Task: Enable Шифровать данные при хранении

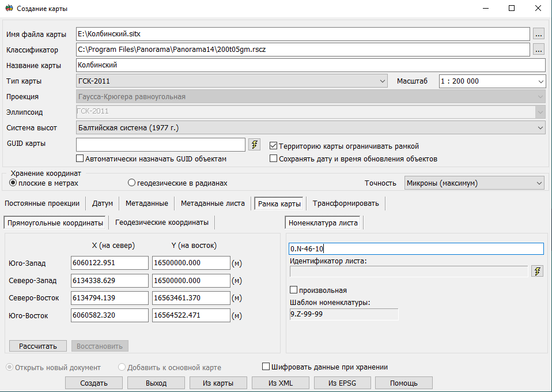Action: coord(266,367)
